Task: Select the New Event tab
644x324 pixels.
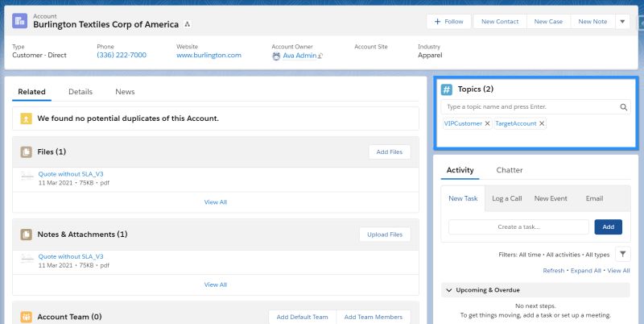Action: (x=551, y=198)
